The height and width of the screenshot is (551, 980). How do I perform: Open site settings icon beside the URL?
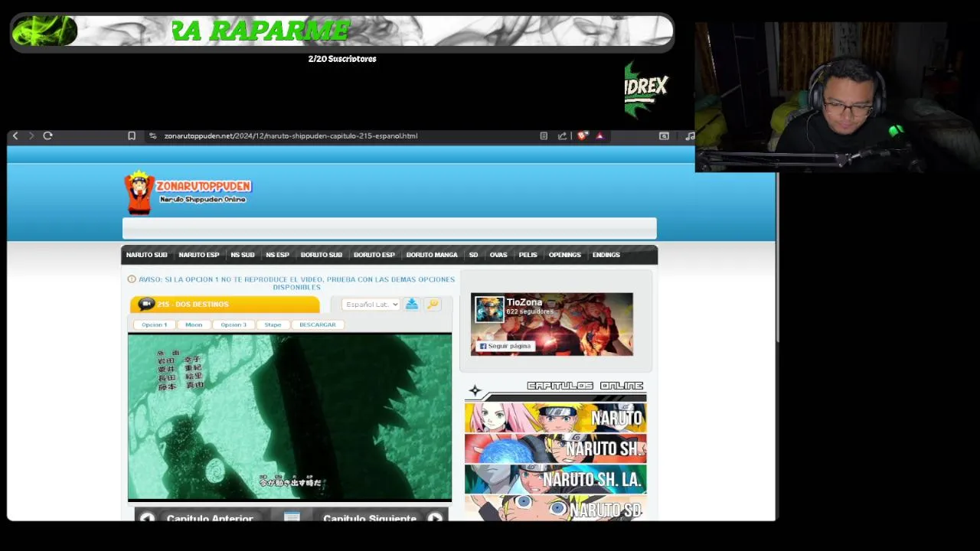[x=153, y=136]
